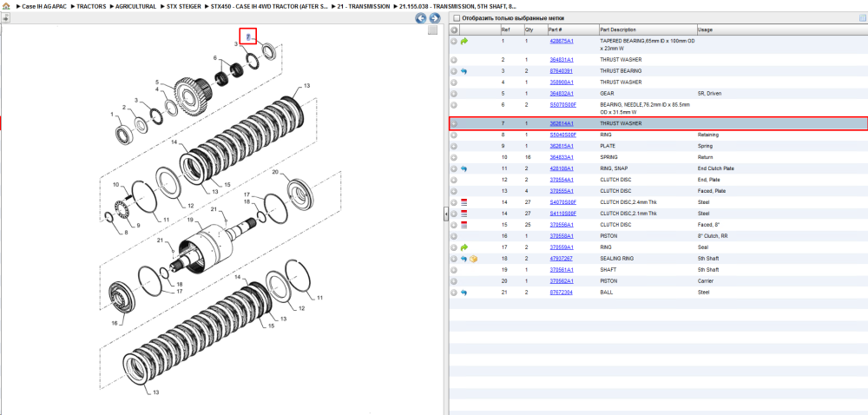Add TAPERED BEARING 428675A1 via its plus icon
This screenshot has height=415, width=868.
(454, 42)
